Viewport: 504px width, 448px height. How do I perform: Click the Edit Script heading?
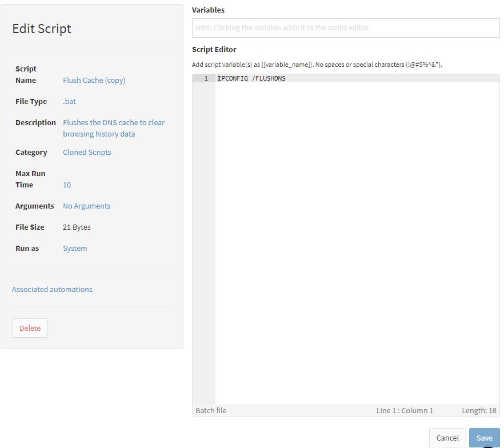(42, 29)
